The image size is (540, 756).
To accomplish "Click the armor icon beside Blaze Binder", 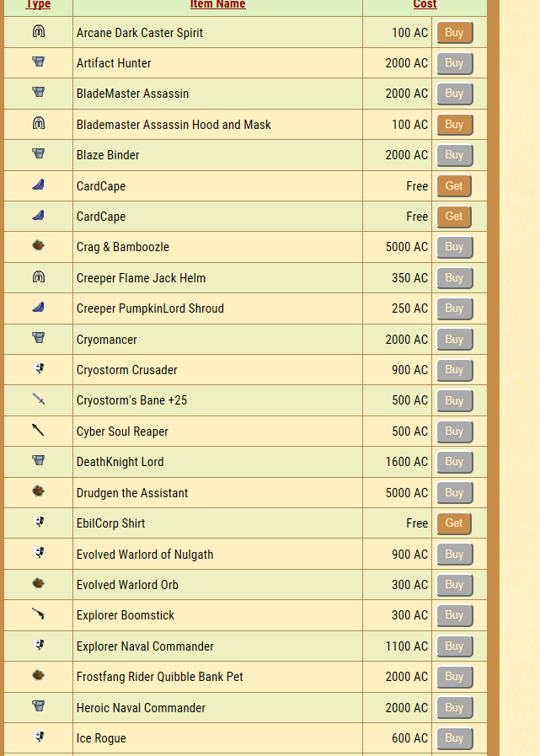I will coord(39,153).
